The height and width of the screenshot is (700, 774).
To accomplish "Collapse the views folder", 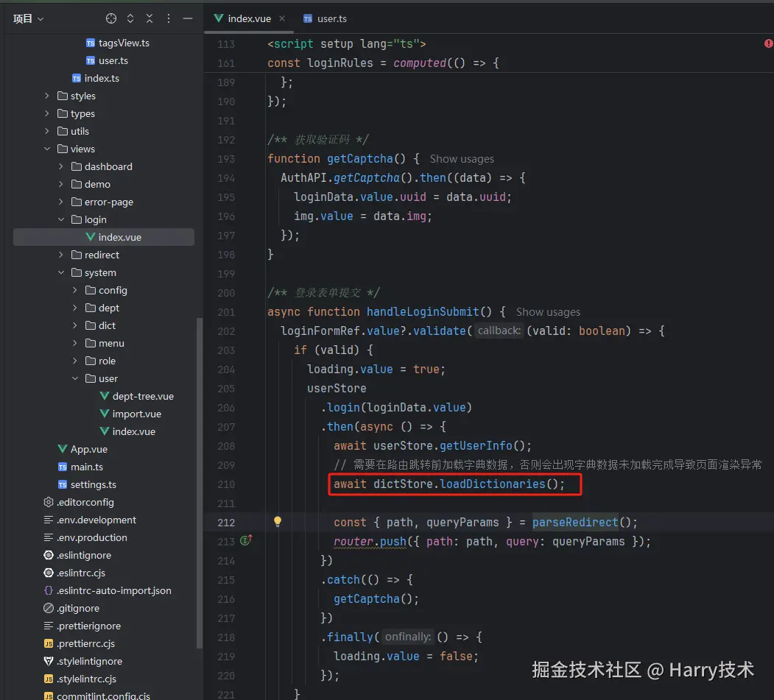I will pyautogui.click(x=47, y=149).
